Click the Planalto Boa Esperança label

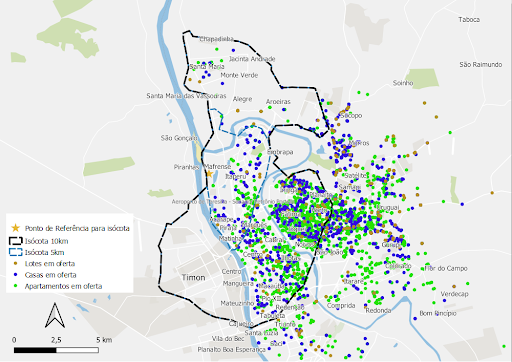tap(232, 350)
